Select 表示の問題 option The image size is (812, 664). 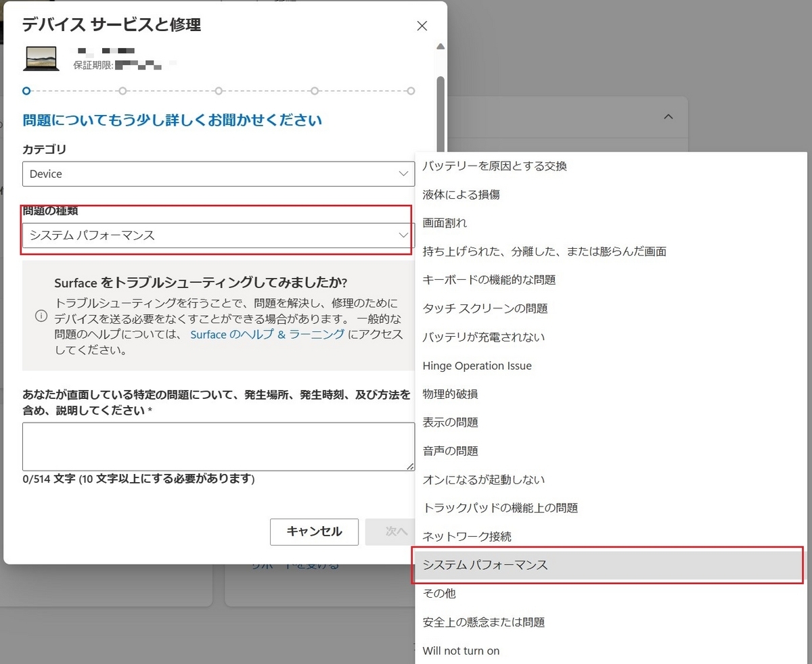pyautogui.click(x=611, y=423)
